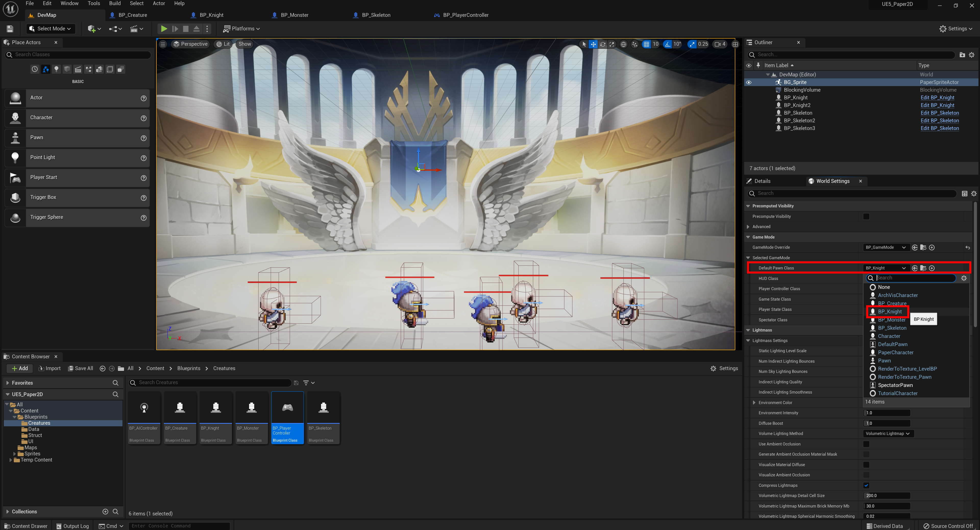Select the BP_Monster blueprint thumbnail
980x530 pixels.
(251, 418)
